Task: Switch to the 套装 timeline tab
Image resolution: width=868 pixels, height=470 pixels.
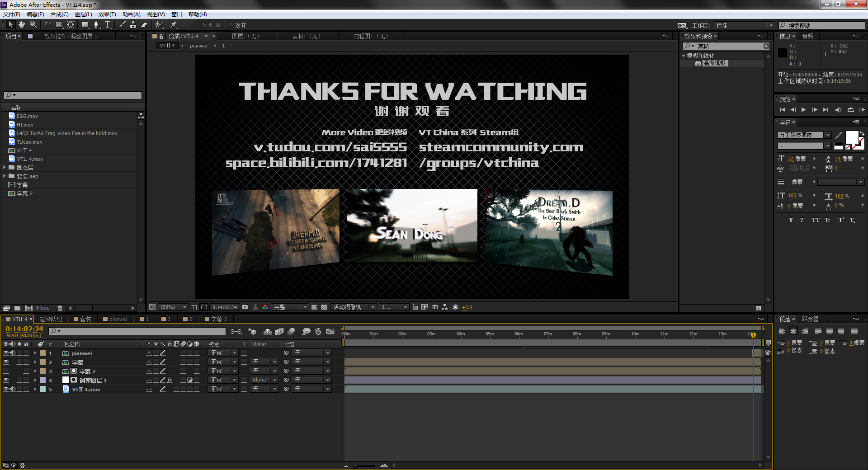Action: click(82, 319)
